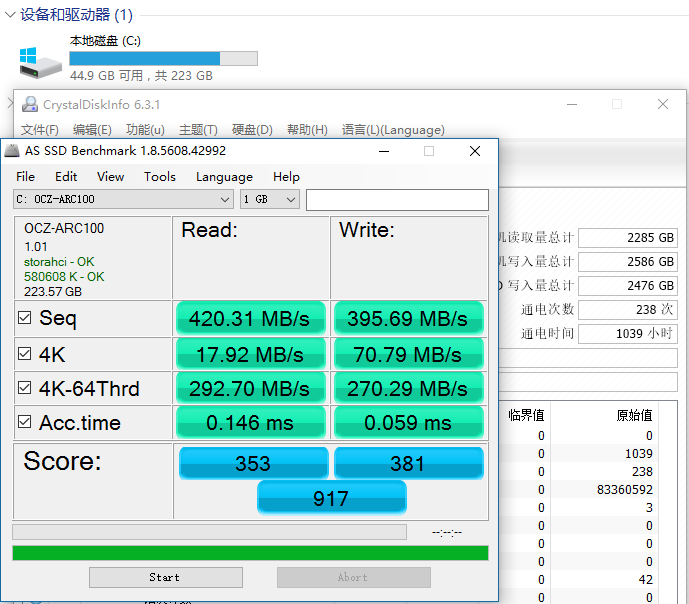This screenshot has height=604, width=689.
Task: Click the 580608 K - OK alignment text
Action: pyautogui.click(x=64, y=277)
